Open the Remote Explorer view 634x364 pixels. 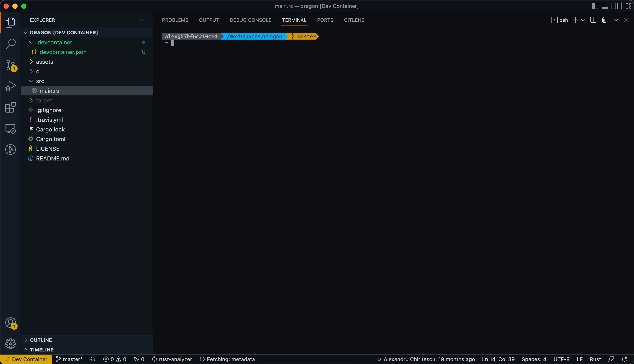tap(11, 129)
